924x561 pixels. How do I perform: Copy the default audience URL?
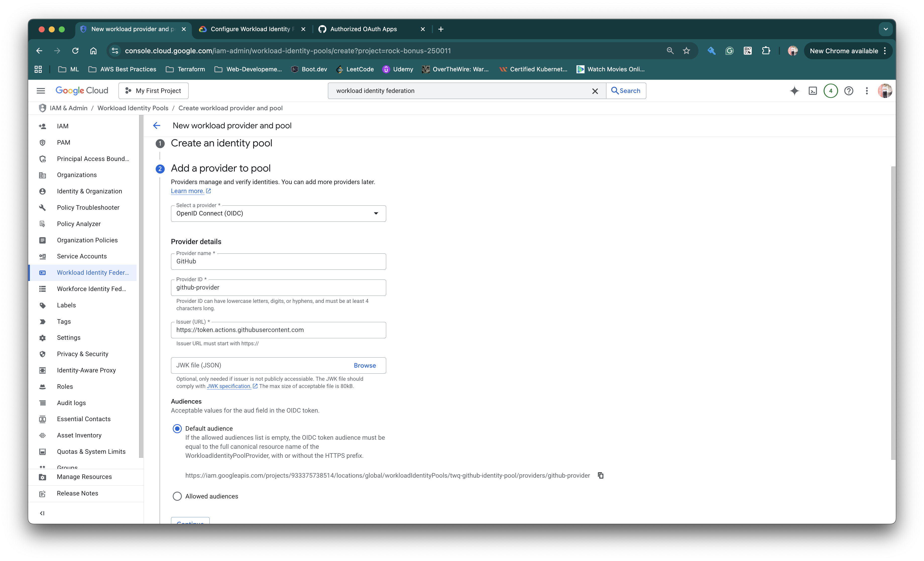point(600,476)
